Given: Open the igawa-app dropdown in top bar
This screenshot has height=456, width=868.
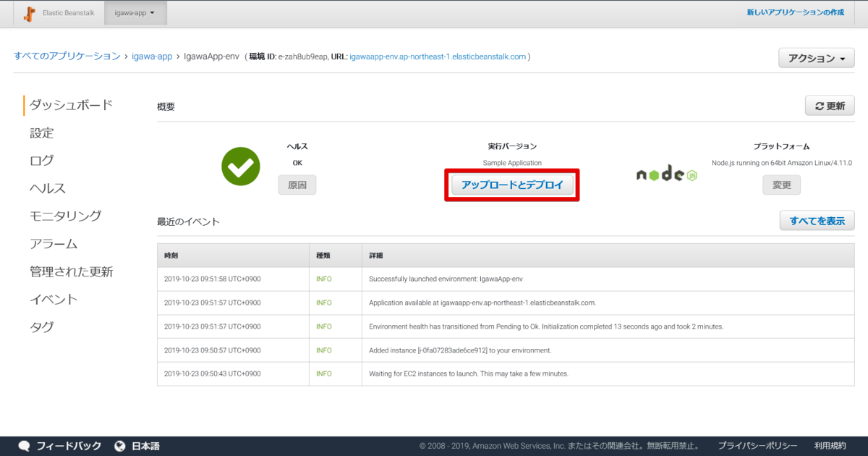Looking at the screenshot, I should [135, 13].
